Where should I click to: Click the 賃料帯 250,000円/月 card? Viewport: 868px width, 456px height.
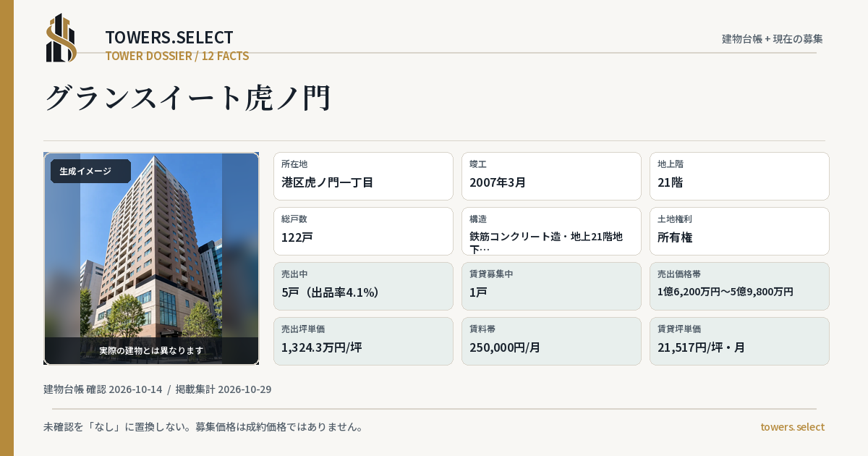coord(551,341)
